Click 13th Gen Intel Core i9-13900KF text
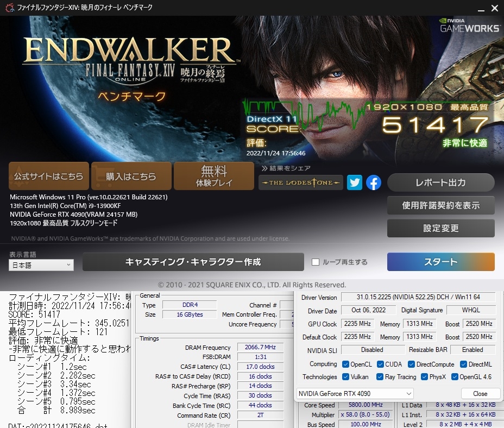The image size is (504, 428). [65, 206]
